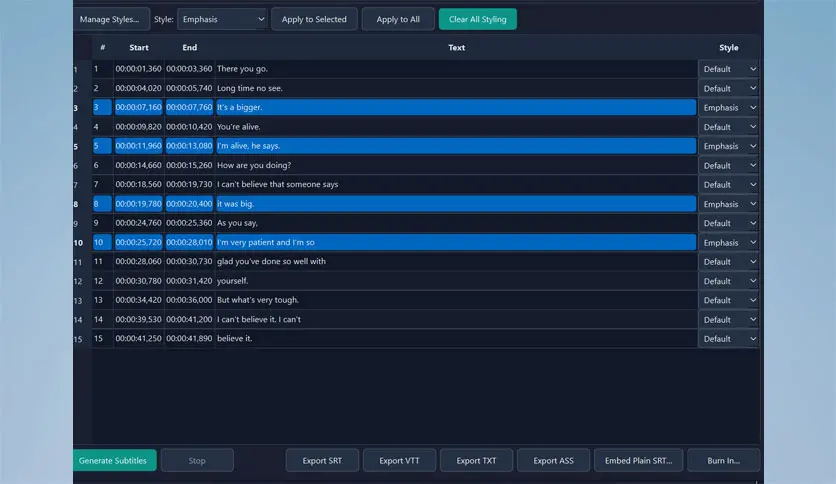Click end time 00:00:15,260
The image size is (836, 484).
189,165
